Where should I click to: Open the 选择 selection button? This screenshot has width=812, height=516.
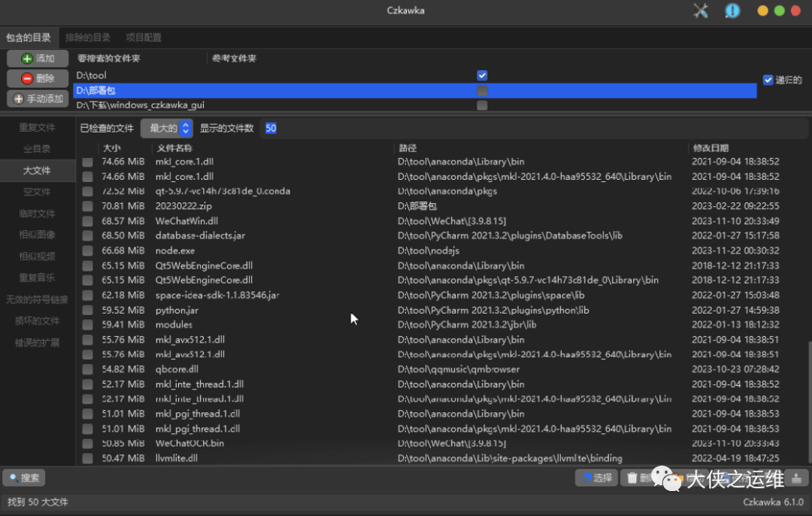(596, 478)
